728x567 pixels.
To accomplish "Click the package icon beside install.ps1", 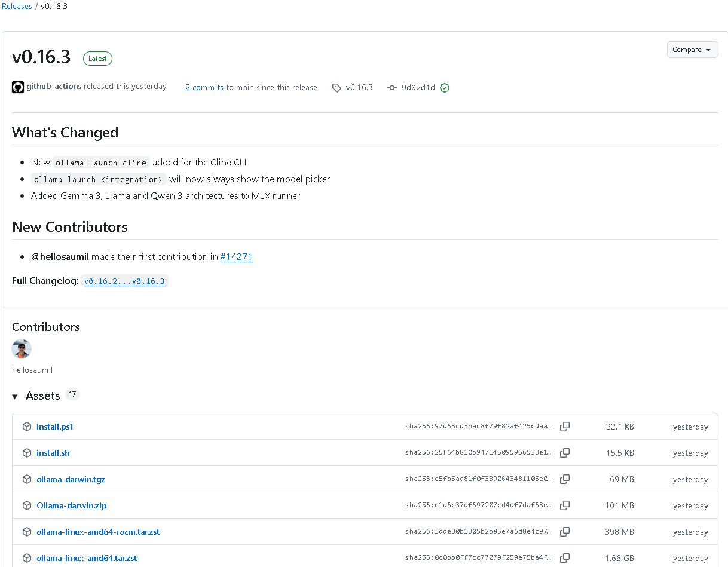I will point(27,427).
